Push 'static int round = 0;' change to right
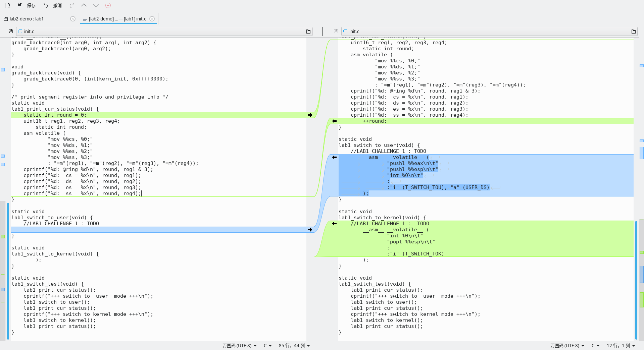The height and width of the screenshot is (350, 644). [x=310, y=115]
